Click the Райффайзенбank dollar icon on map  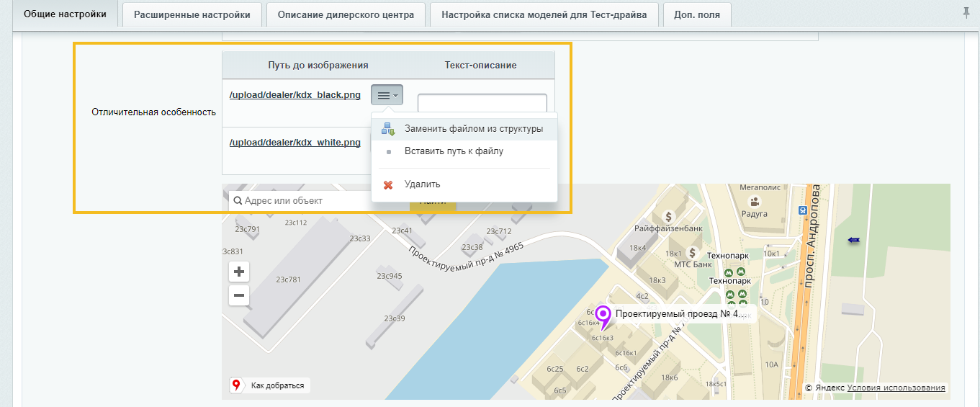(x=668, y=215)
